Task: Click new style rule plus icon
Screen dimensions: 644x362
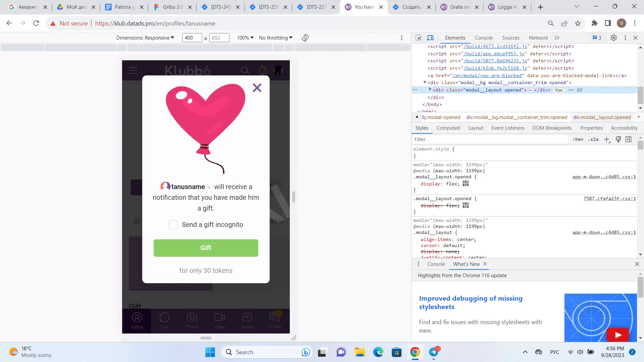Action: [x=607, y=139]
